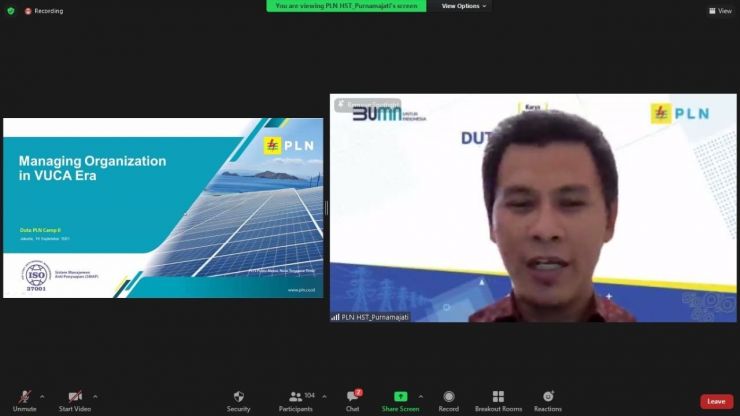The image size is (740, 416).
Task: Open the Reactions menu
Action: click(548, 401)
